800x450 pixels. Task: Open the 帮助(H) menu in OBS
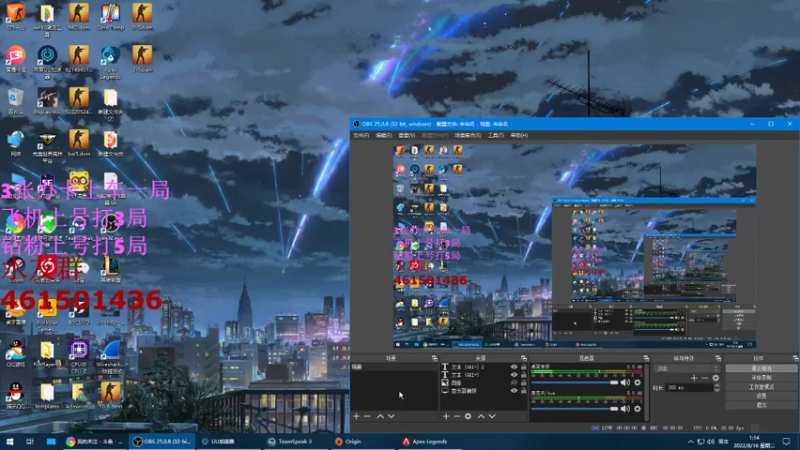pos(519,136)
